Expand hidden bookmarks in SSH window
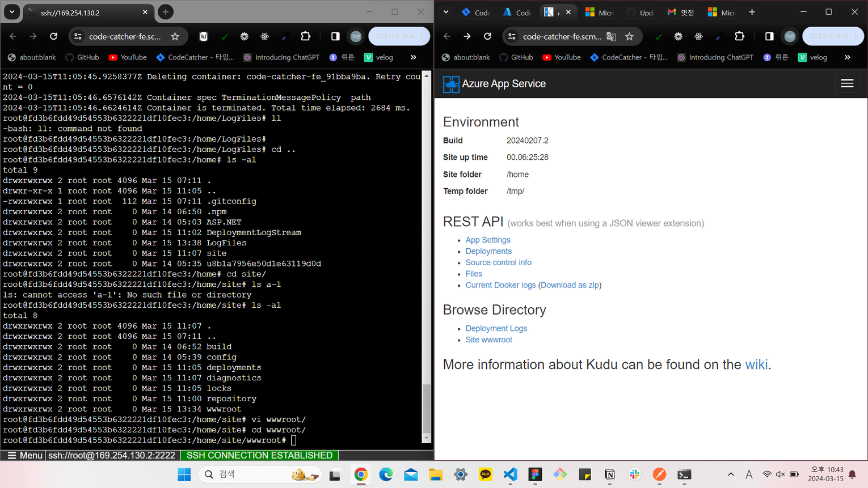Viewport: 868px width, 488px height. click(413, 57)
